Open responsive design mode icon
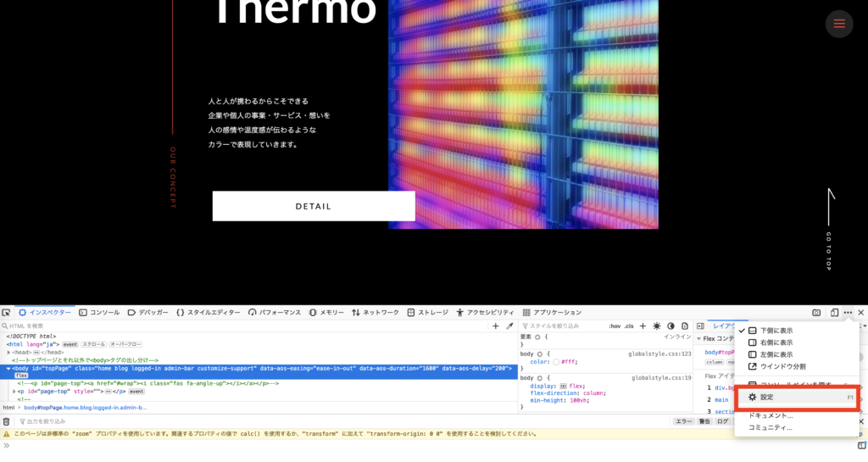Screen dimensions: 868x462 [x=834, y=313]
